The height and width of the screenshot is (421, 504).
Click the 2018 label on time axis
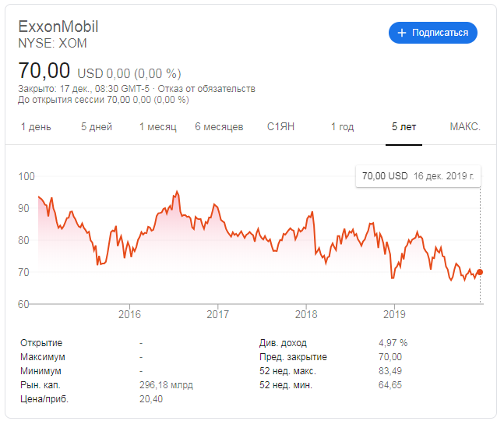point(306,314)
